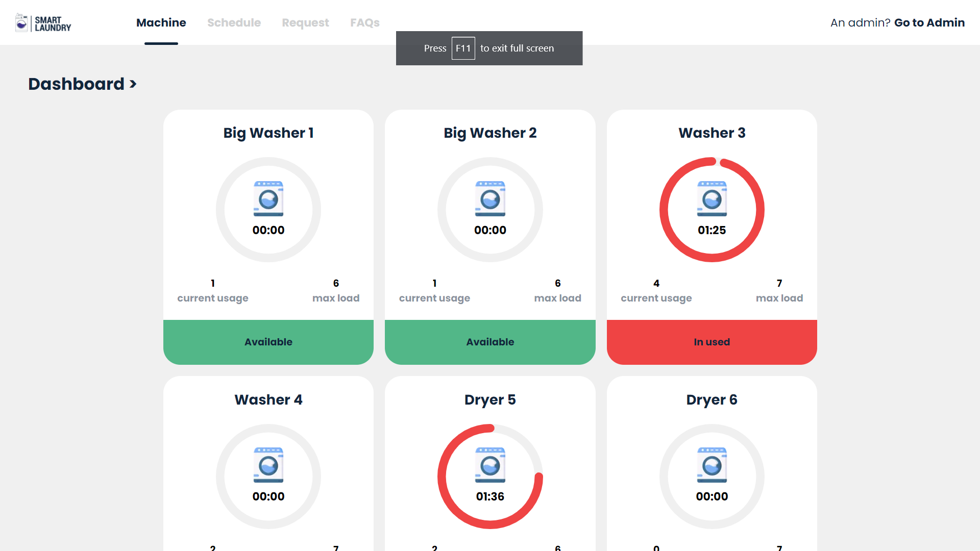
Task: Expand the Dashboard breadcrumb chevron
Action: click(133, 84)
